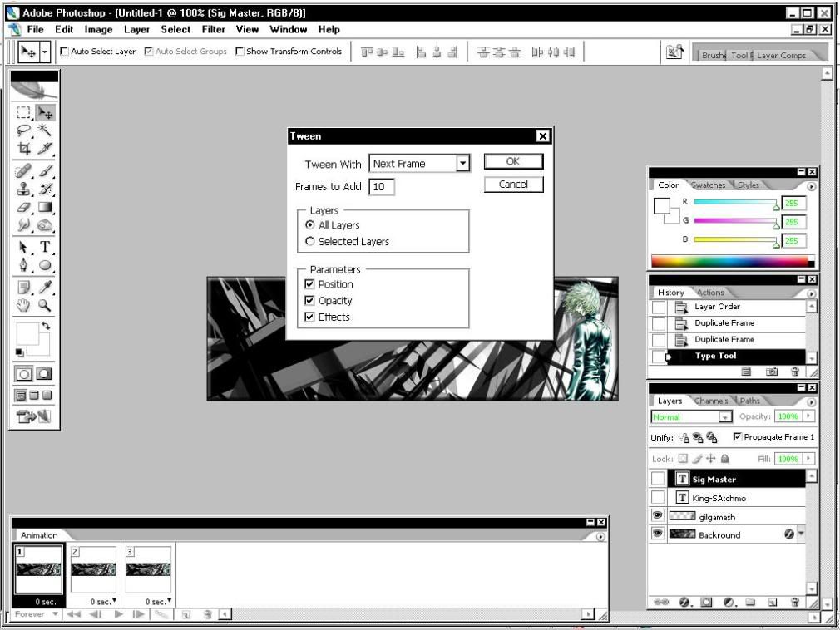Click the foreground color swatch in toolbox
The height and width of the screenshot is (630, 840).
(x=27, y=334)
